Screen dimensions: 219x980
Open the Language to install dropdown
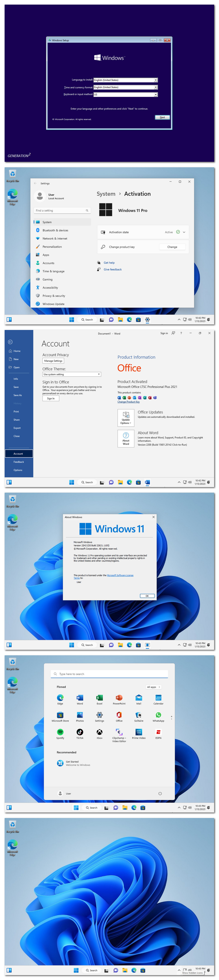pyautogui.click(x=125, y=80)
